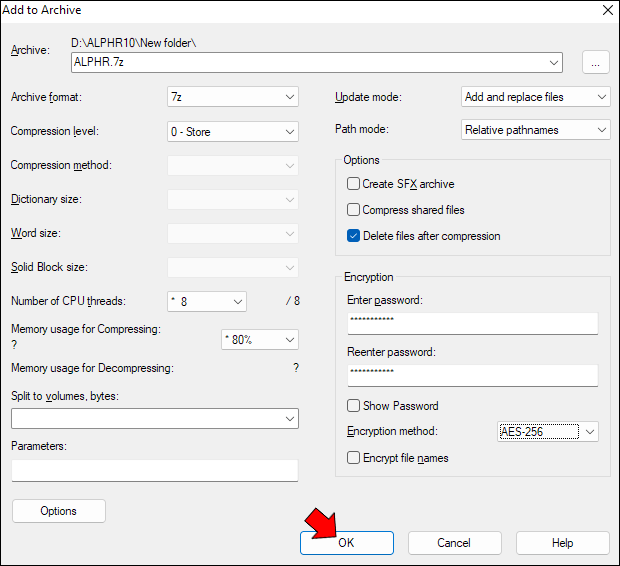Image resolution: width=620 pixels, height=566 pixels.
Task: Expand memory usage 80% dropdown
Action: click(260, 339)
